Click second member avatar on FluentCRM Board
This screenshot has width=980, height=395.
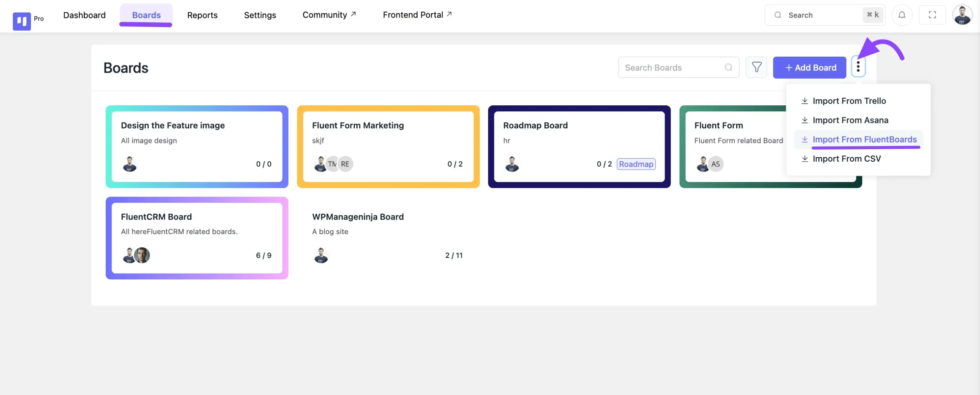(142, 255)
